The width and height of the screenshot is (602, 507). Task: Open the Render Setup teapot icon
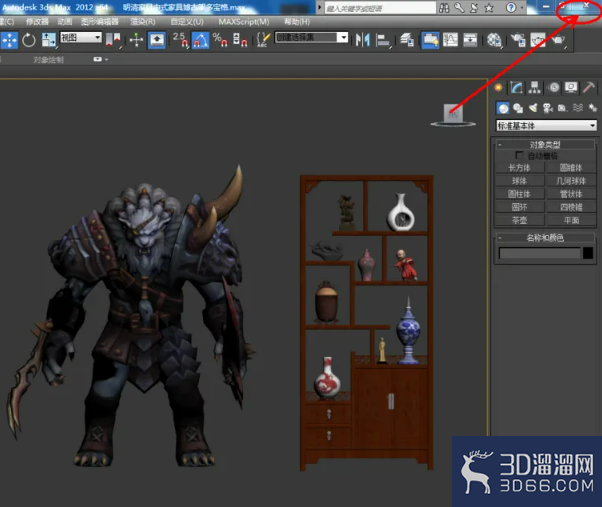(518, 40)
